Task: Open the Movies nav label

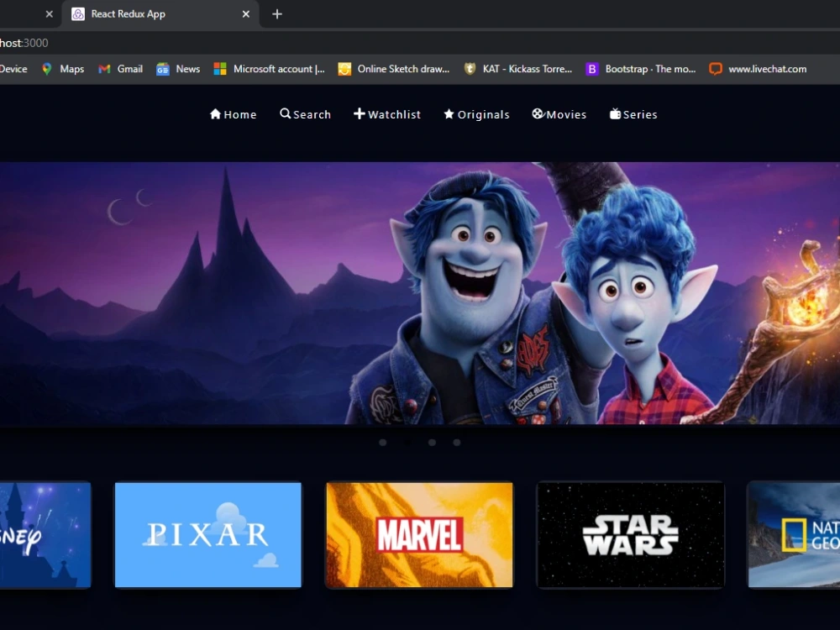Action: 566,114
